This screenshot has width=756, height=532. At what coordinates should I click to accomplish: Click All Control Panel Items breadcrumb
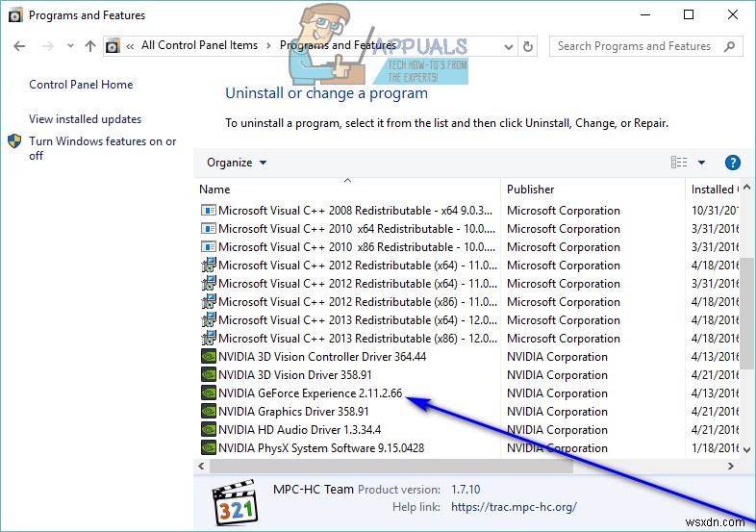199,45
